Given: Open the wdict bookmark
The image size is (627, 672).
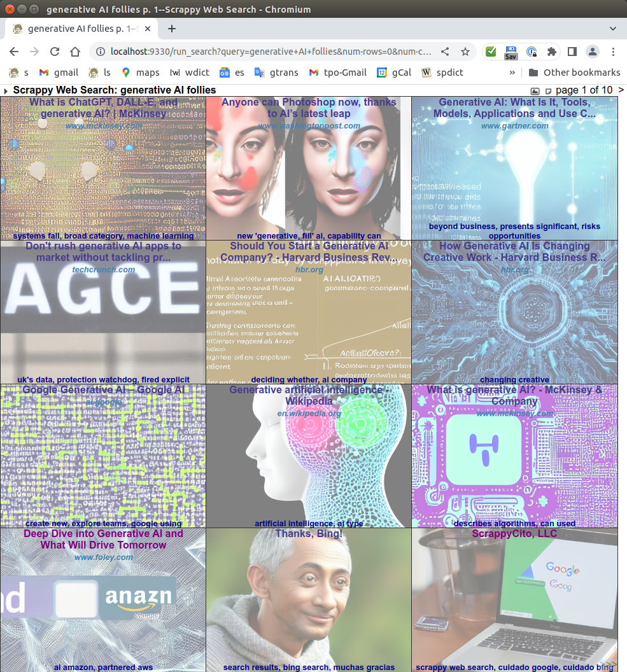Looking at the screenshot, I should pos(190,73).
